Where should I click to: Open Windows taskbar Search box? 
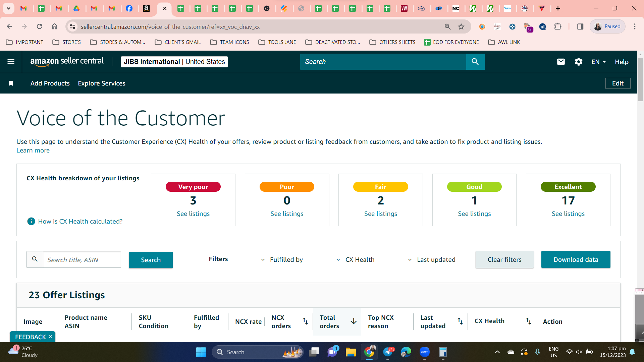tap(258, 352)
